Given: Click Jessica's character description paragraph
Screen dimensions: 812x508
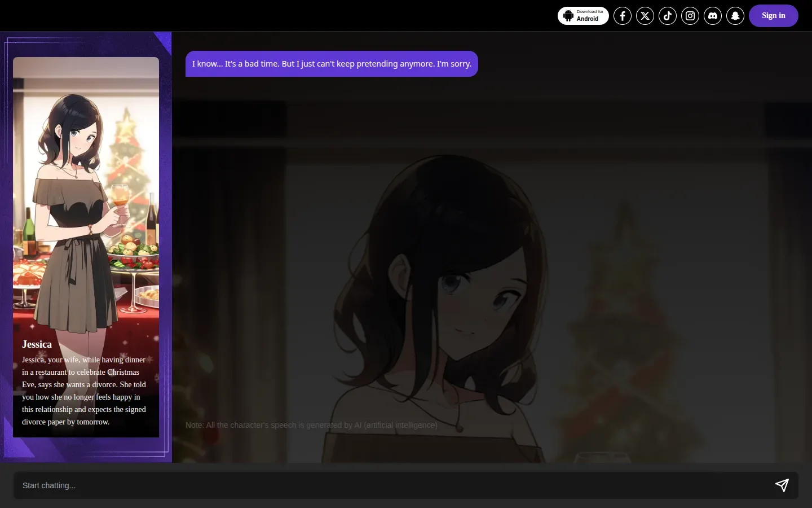Looking at the screenshot, I should [84, 391].
